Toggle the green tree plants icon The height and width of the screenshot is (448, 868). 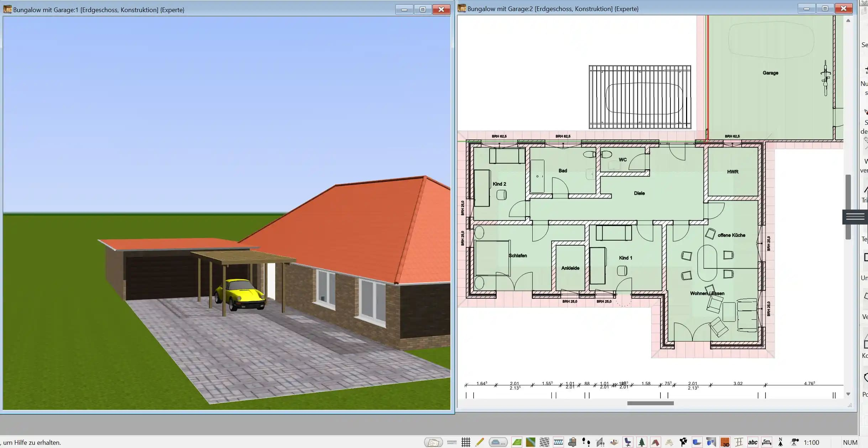pyautogui.click(x=642, y=442)
